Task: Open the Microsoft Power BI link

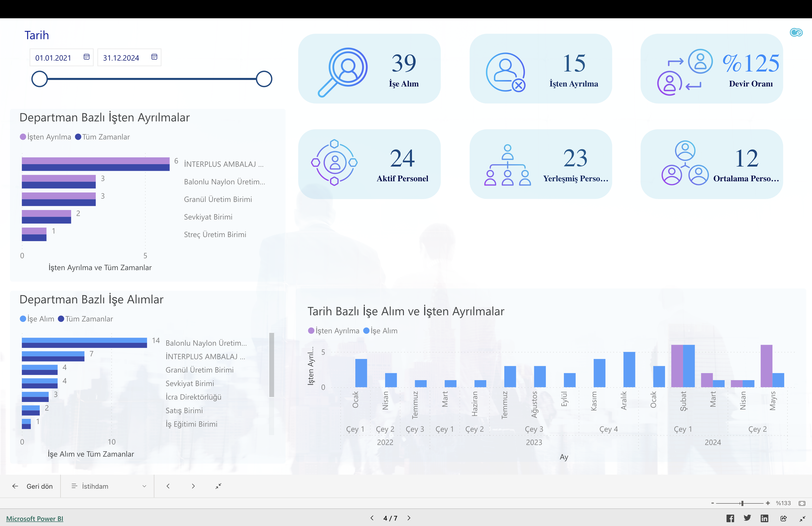Action: tap(34, 518)
